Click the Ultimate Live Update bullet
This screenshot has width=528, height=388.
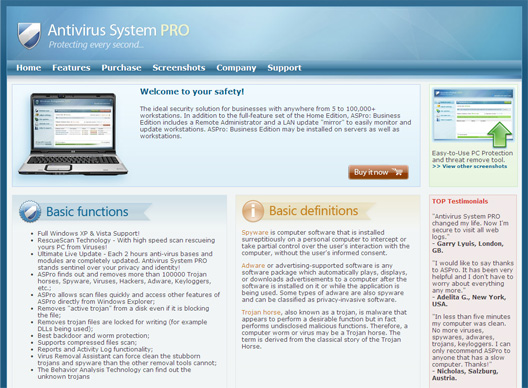coord(125,261)
